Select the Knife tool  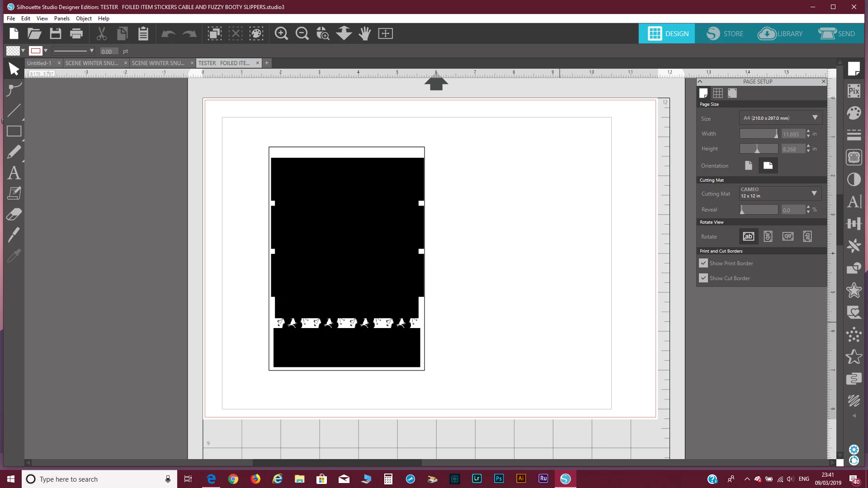(14, 235)
